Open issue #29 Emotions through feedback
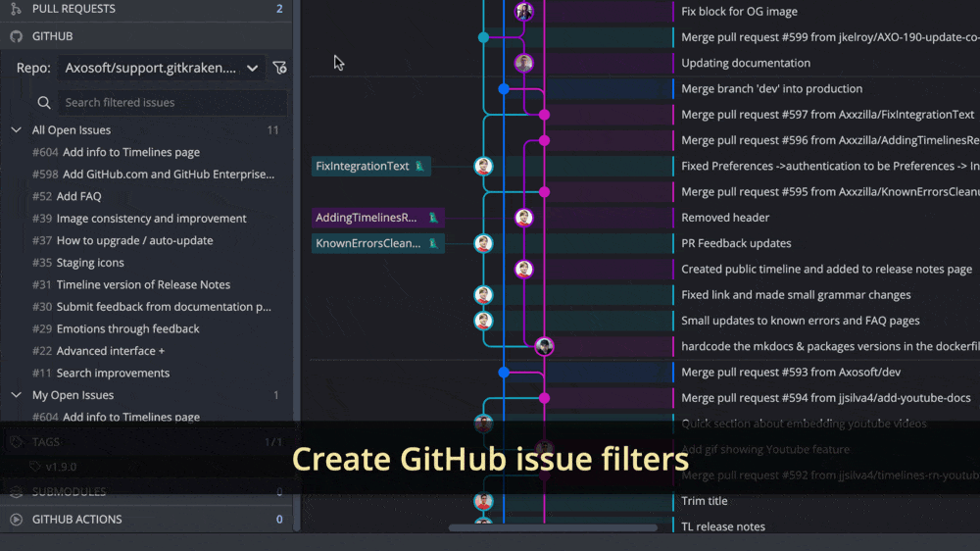This screenshot has width=980, height=551. point(116,329)
